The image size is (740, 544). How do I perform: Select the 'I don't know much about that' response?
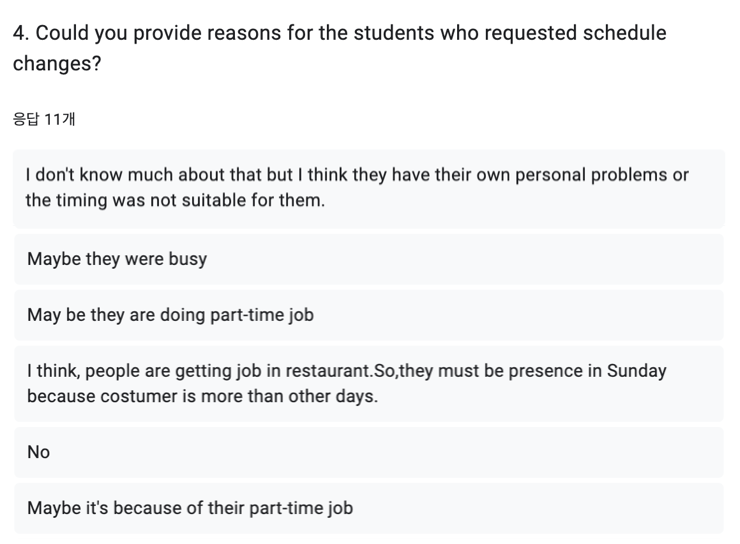(369, 189)
